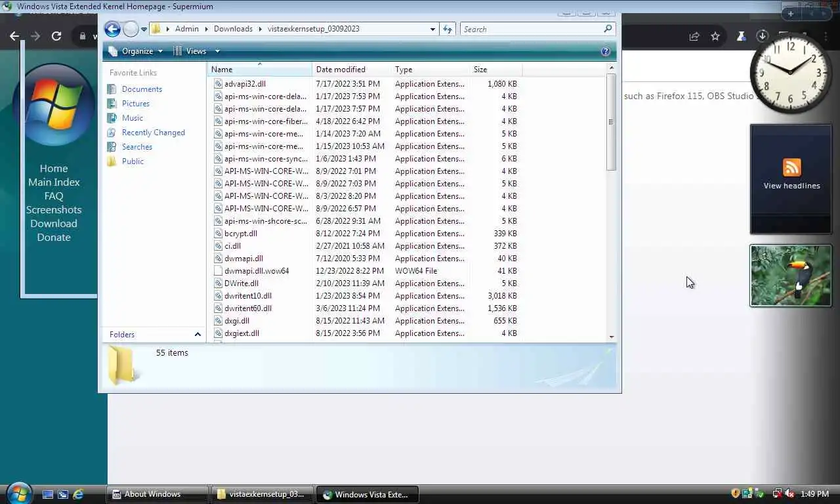Screen dimensions: 840x504
Task: Click the magnifier icon in Search box
Action: coord(608,29)
